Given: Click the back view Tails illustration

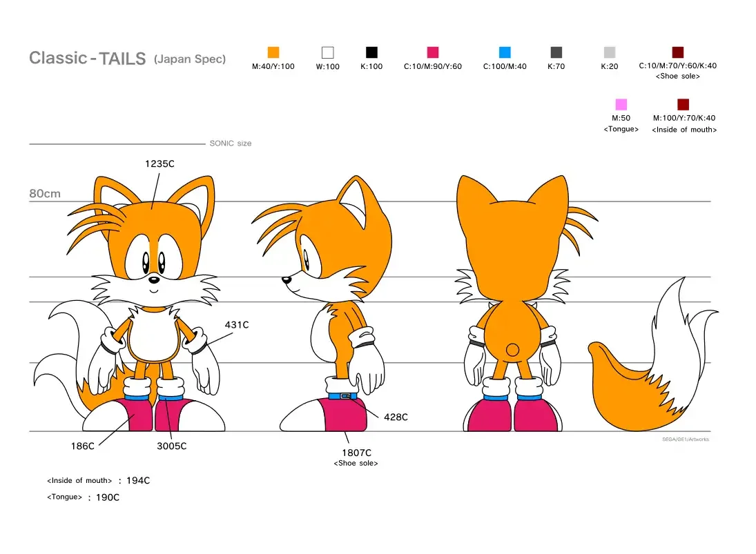Looking at the screenshot, I should [512, 304].
